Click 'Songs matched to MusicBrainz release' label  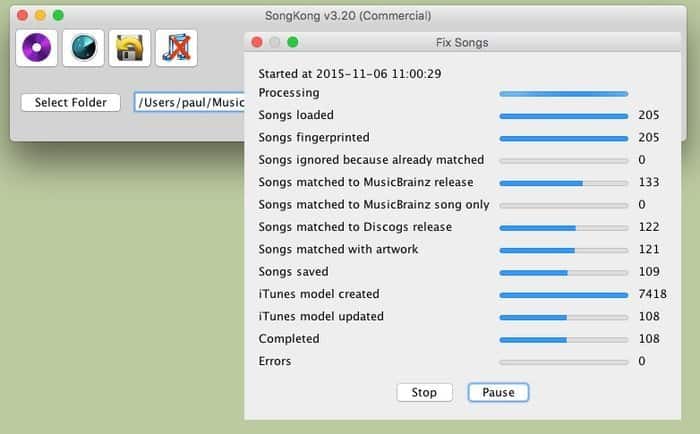coord(366,182)
